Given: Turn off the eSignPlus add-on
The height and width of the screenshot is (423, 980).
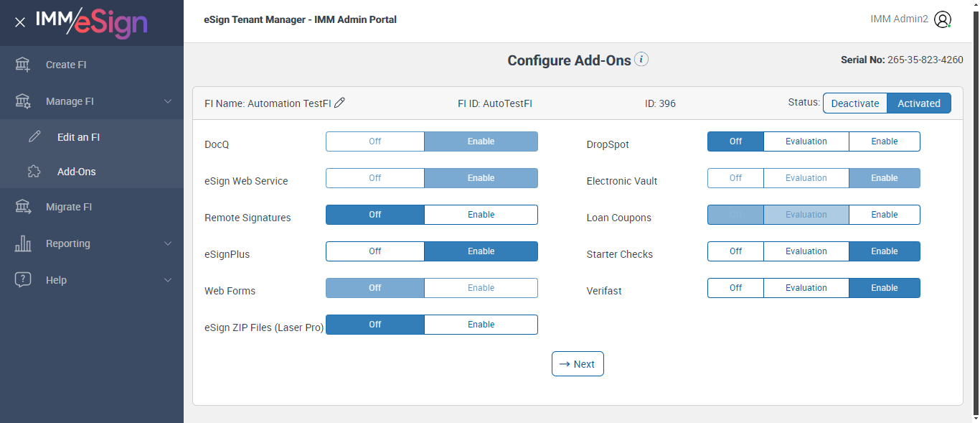Looking at the screenshot, I should 374,251.
